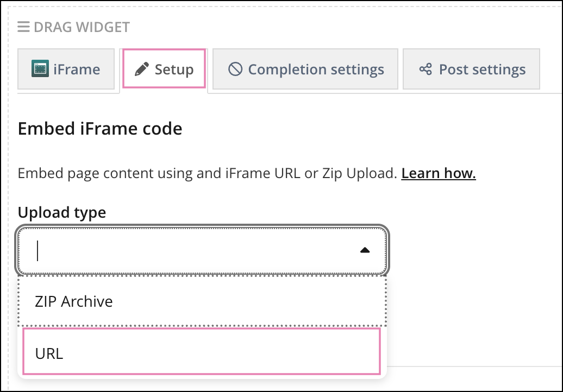Click empty tab strip right of Post settings

tap(550, 69)
